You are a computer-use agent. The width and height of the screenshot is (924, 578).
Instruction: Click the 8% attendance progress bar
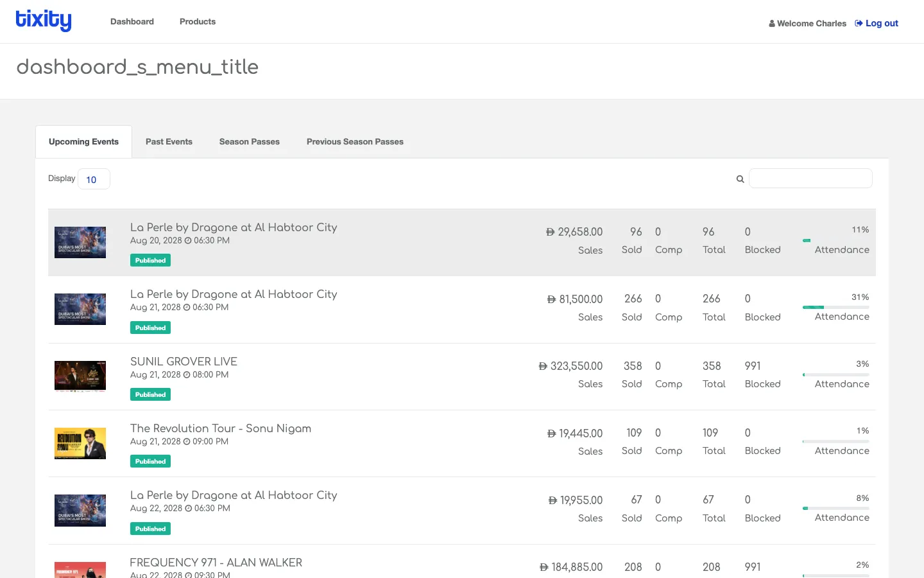tap(836, 508)
